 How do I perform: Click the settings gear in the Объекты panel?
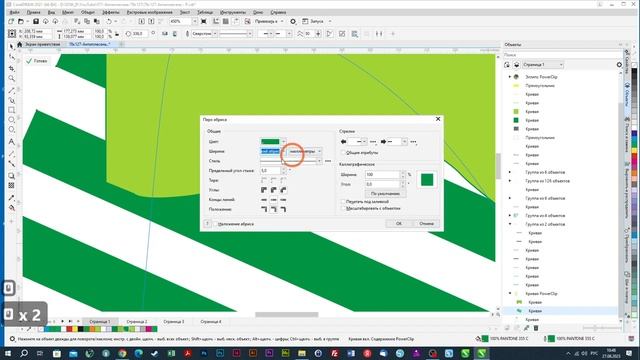[619, 64]
